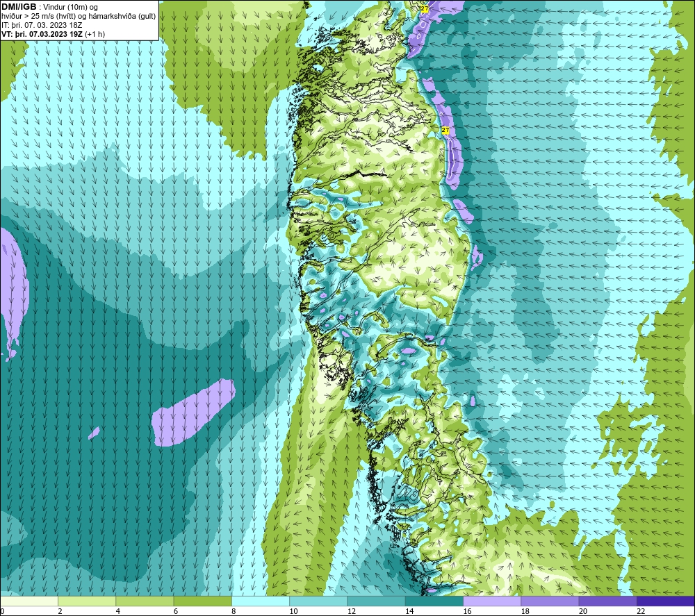
Task: Choose the dark indigo legend swatch above 22
Action: [665, 601]
